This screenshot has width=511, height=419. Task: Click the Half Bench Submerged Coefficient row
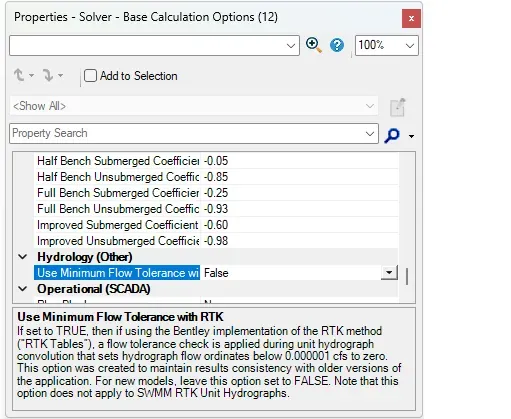216,161
